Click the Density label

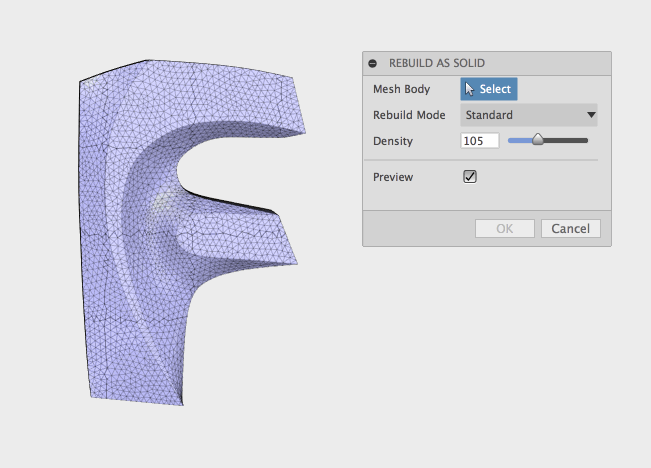(x=392, y=141)
